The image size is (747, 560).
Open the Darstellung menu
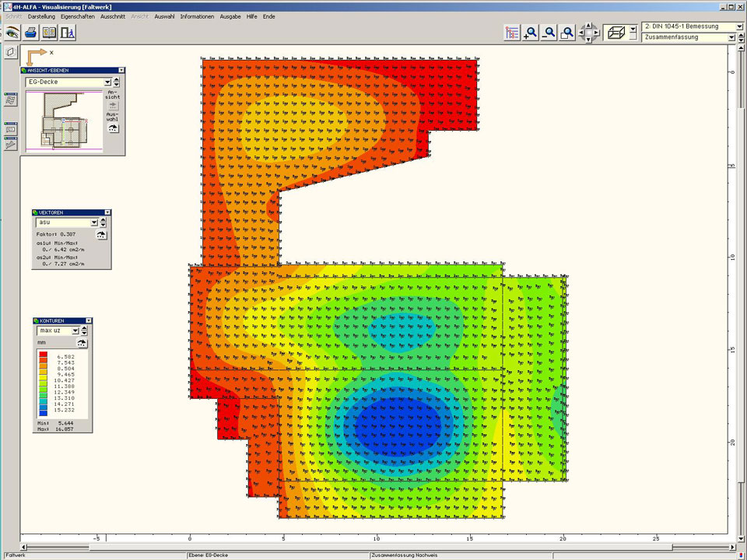41,16
